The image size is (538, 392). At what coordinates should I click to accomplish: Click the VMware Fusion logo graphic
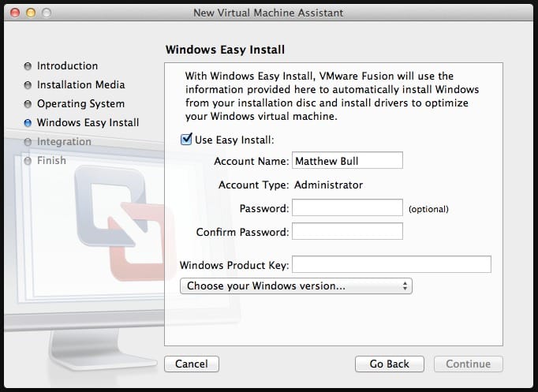tap(124, 223)
